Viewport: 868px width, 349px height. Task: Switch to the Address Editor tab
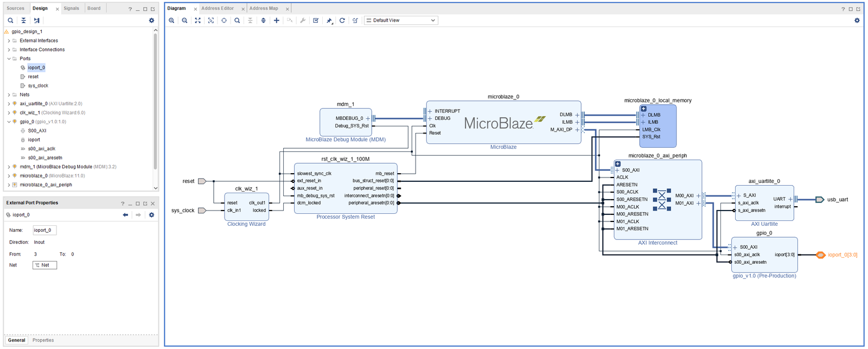pos(218,8)
